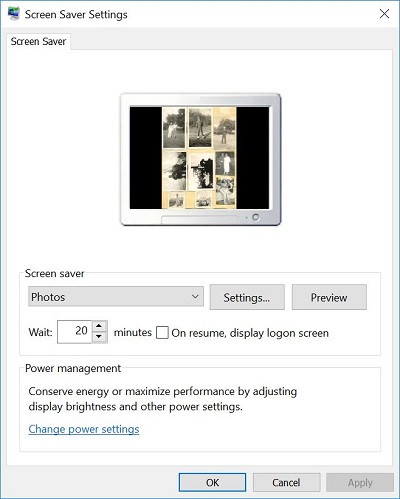Decrease wait time with the down arrow
Image resolution: width=400 pixels, height=499 pixels.
[99, 337]
